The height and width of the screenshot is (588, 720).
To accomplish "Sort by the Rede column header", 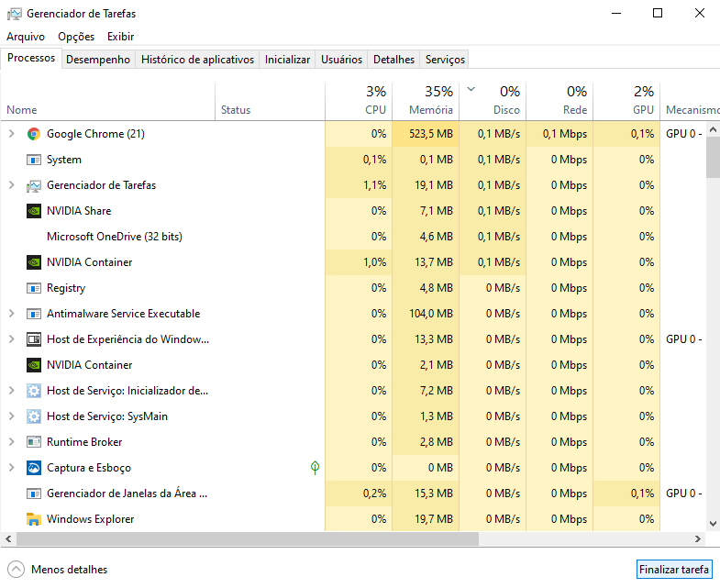I will pos(559,102).
